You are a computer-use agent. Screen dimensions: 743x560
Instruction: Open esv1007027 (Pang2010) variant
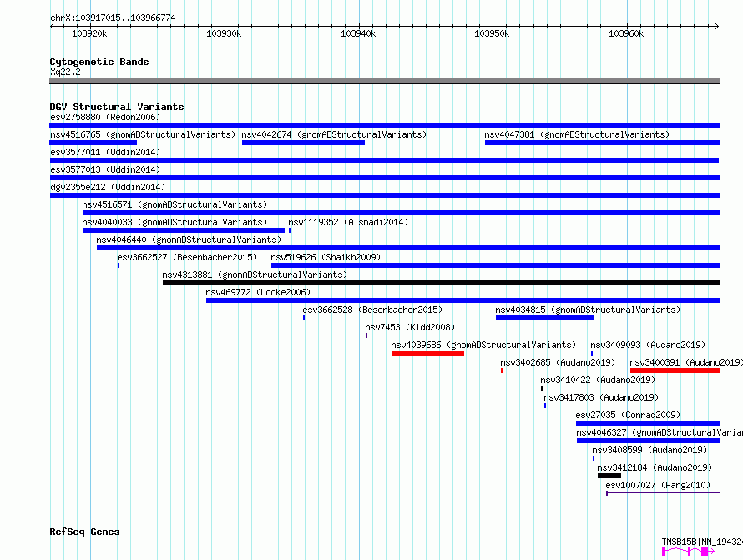pos(658,485)
